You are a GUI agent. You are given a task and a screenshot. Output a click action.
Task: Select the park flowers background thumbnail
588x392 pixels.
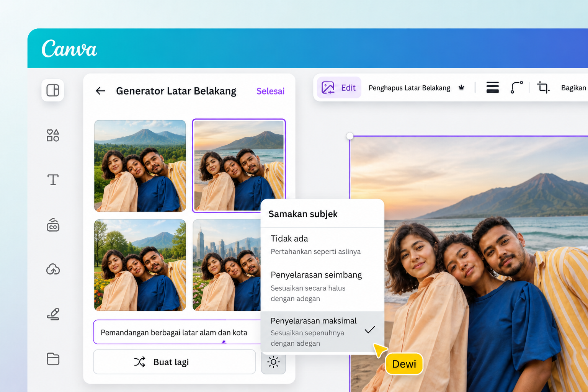click(x=140, y=265)
